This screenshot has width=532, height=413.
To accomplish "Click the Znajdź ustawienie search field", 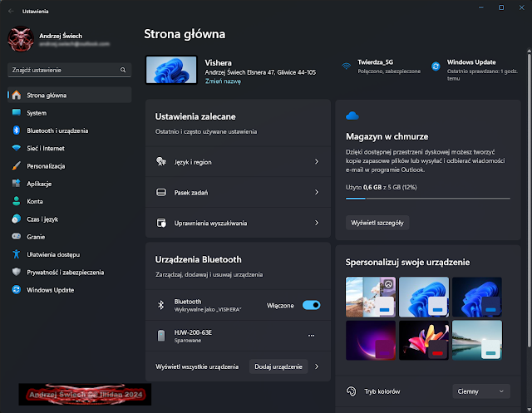I will point(69,70).
